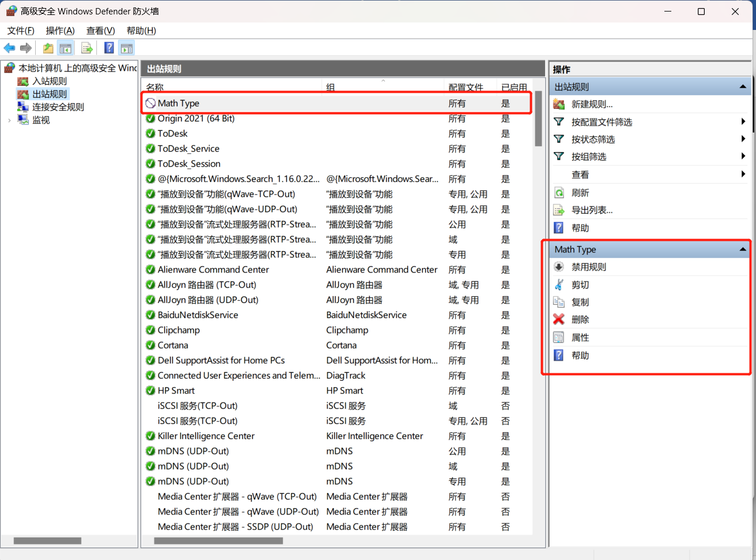Sort by the 组 column header

(x=331, y=87)
